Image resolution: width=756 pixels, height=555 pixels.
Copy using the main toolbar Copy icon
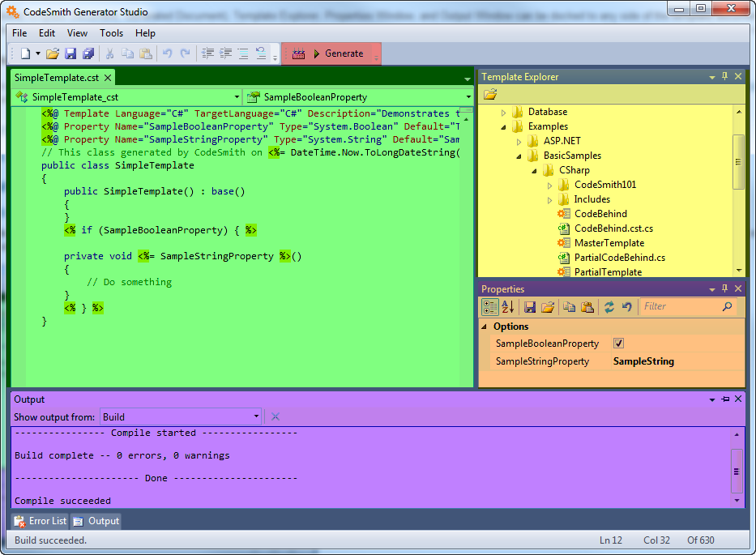[128, 53]
